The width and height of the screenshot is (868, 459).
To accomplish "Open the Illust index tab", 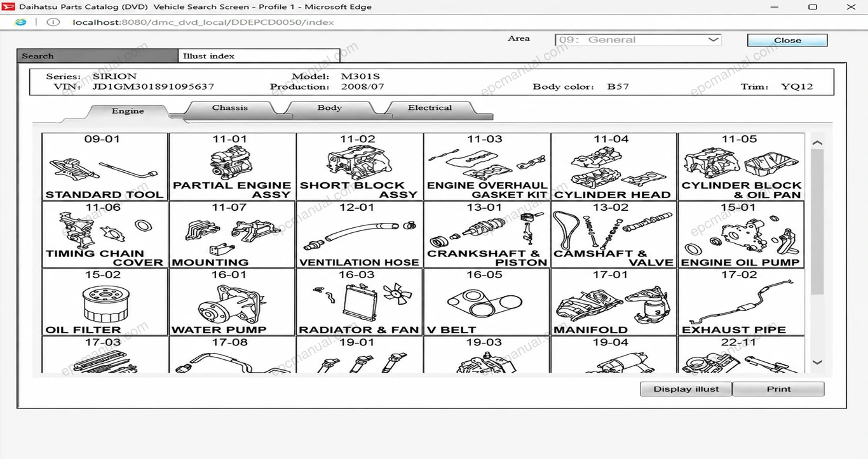I will click(x=259, y=56).
